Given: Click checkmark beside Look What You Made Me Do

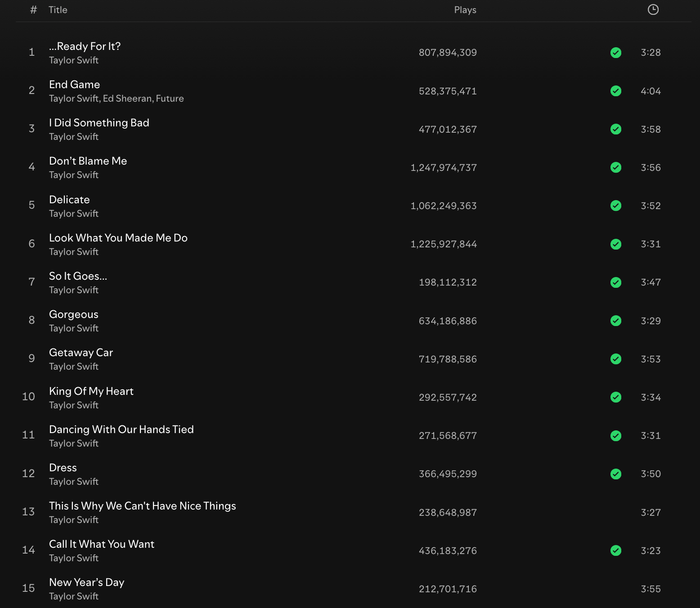Looking at the screenshot, I should [616, 244].
